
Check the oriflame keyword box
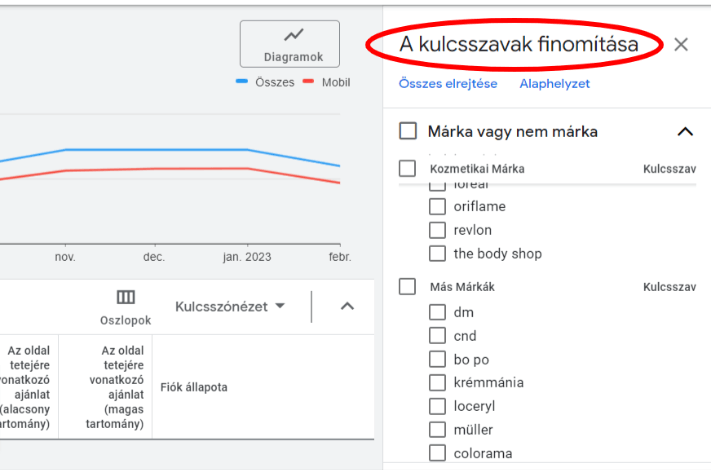437,206
